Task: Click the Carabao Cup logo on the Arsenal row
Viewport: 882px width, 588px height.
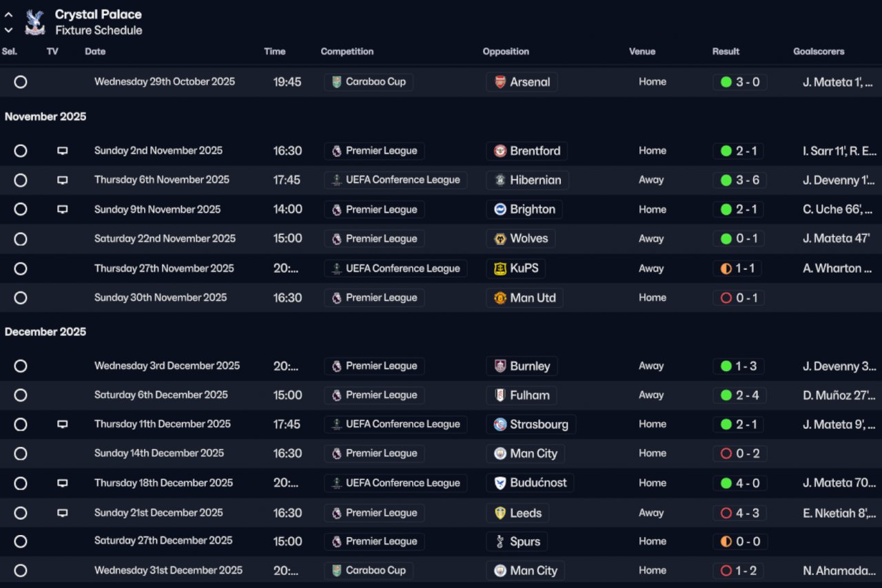Action: [x=336, y=82]
